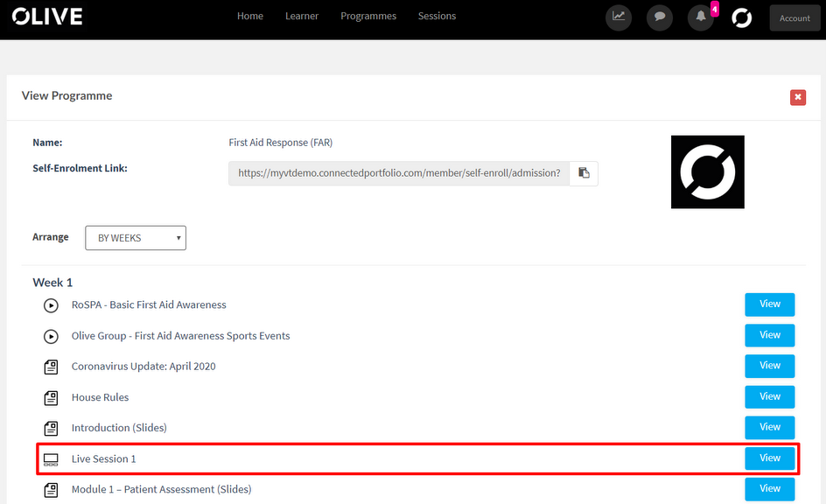
Task: Open the Learner menu item
Action: [x=302, y=16]
